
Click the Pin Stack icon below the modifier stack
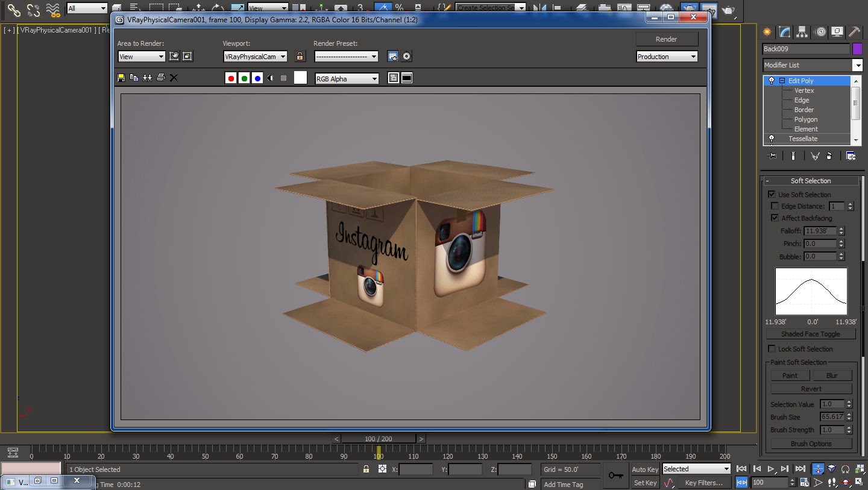pos(772,155)
